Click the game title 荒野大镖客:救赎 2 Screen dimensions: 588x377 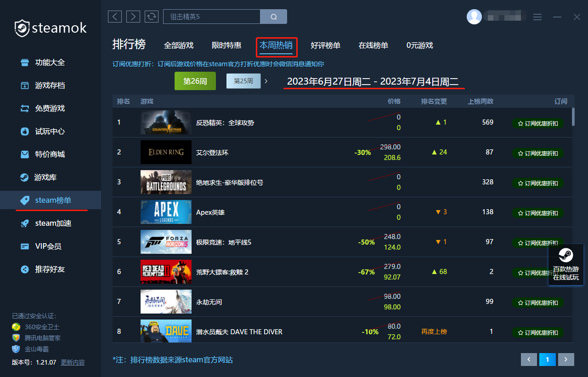point(222,272)
